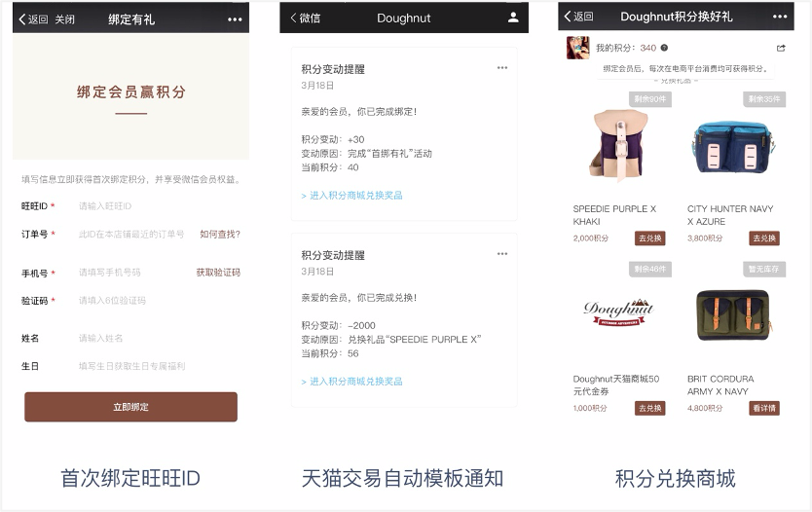Click the help icon next to 340 points

(664, 48)
